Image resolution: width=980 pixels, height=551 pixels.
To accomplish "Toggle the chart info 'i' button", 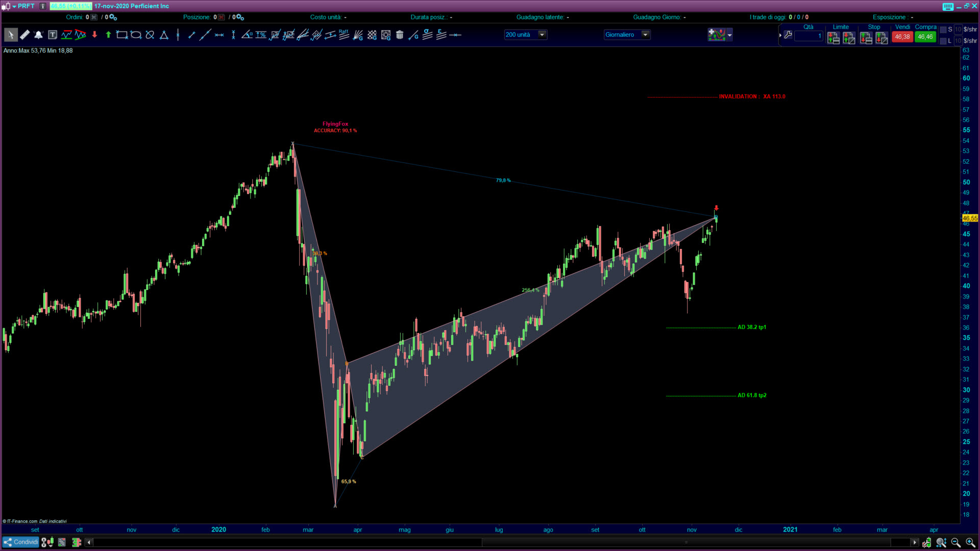I will pos(43,6).
